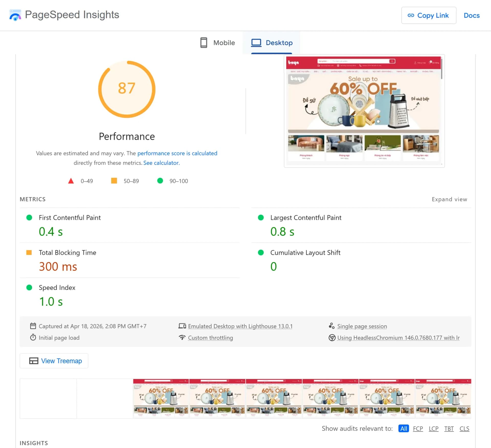Image resolution: width=491 pixels, height=448 pixels.
Task: Open the See calculator link
Action: 161,163
